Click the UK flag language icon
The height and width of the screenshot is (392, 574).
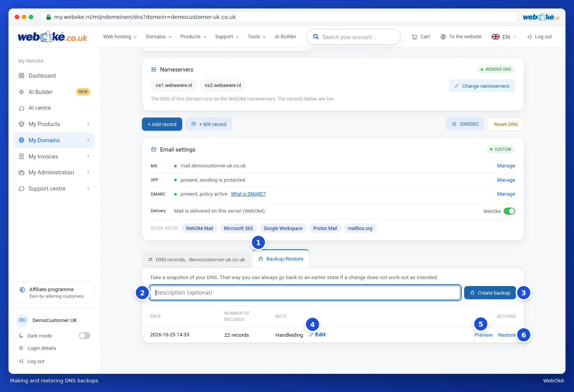click(x=495, y=37)
